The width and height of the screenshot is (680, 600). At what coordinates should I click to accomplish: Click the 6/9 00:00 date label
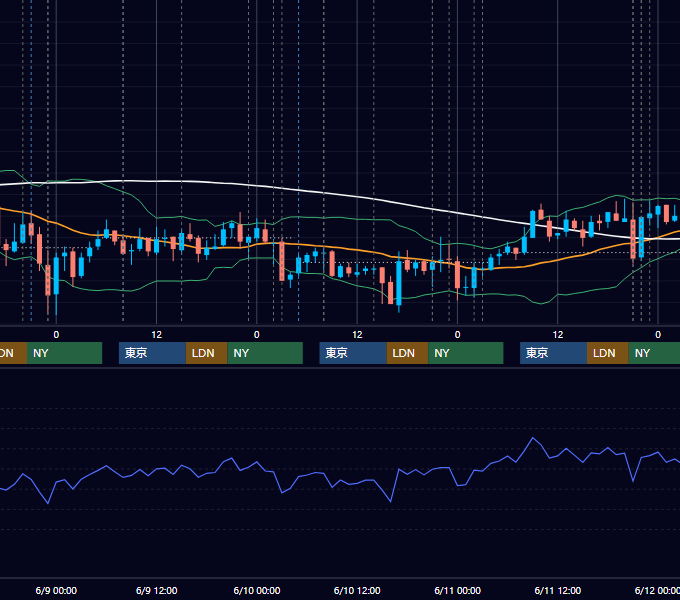56,590
